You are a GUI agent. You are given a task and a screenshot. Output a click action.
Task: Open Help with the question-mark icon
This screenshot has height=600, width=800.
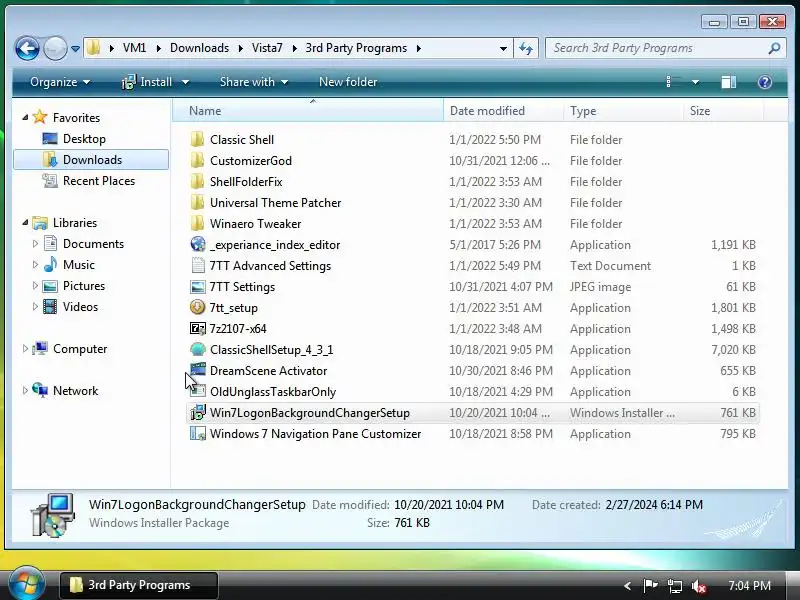(764, 82)
